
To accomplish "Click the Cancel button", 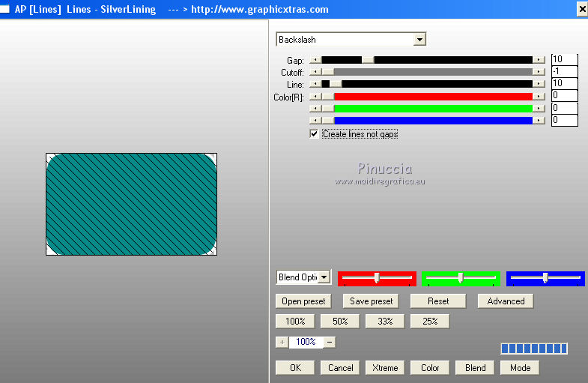I will click(340, 368).
